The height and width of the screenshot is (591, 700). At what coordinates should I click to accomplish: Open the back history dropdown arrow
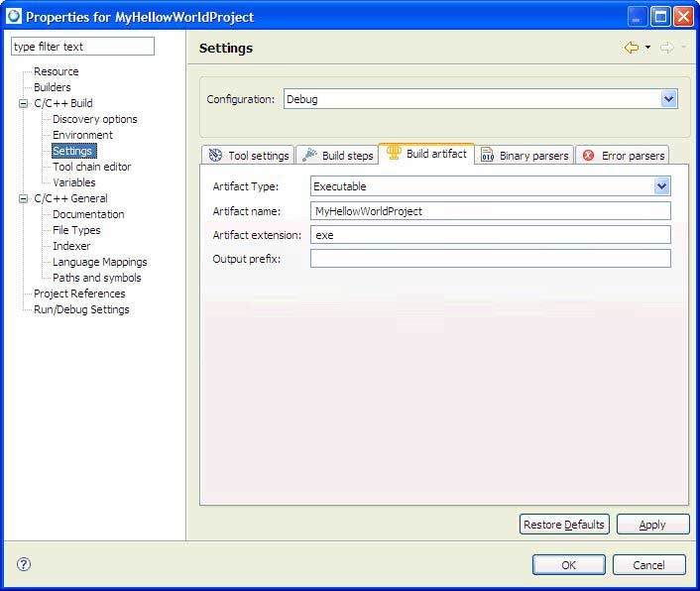pyautogui.click(x=647, y=48)
